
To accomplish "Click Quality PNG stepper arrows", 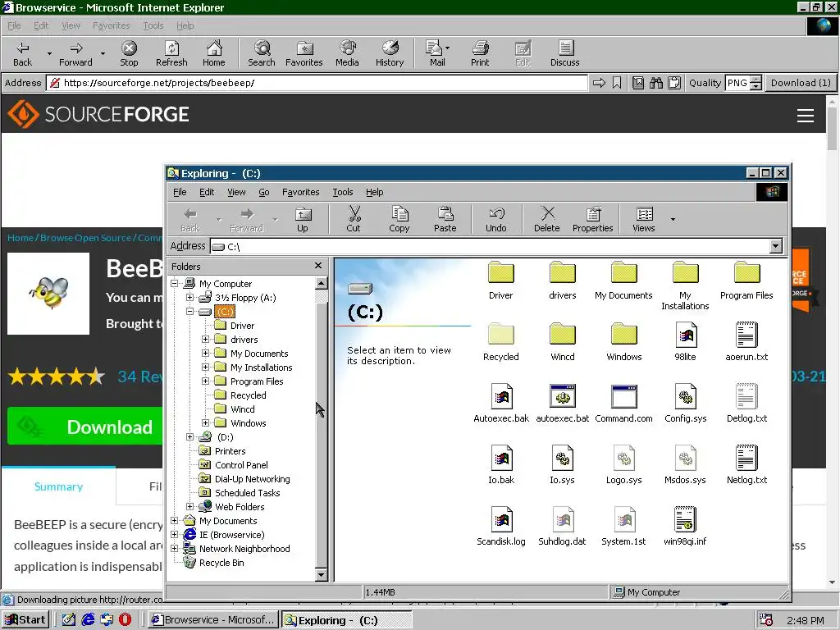I will pos(756,83).
